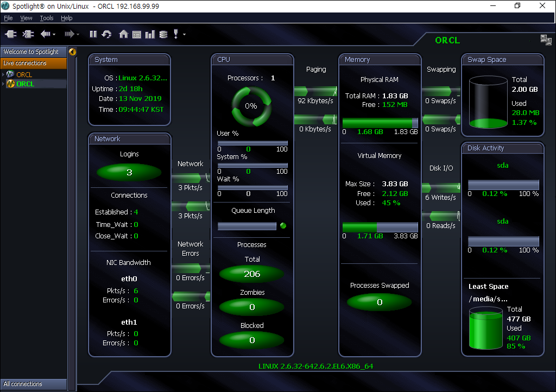The width and height of the screenshot is (556, 392).
Task: Refresh data with the refresh icon
Action: (x=106, y=34)
